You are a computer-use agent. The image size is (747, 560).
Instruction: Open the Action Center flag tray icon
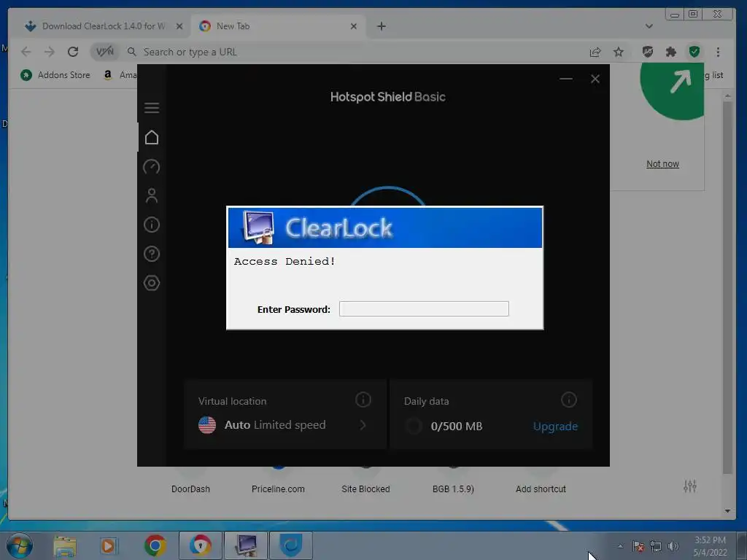(638, 546)
